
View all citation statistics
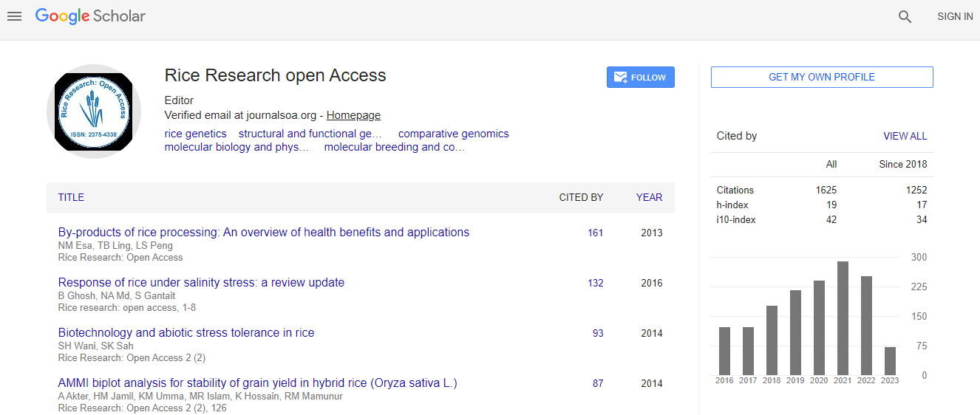905,136
